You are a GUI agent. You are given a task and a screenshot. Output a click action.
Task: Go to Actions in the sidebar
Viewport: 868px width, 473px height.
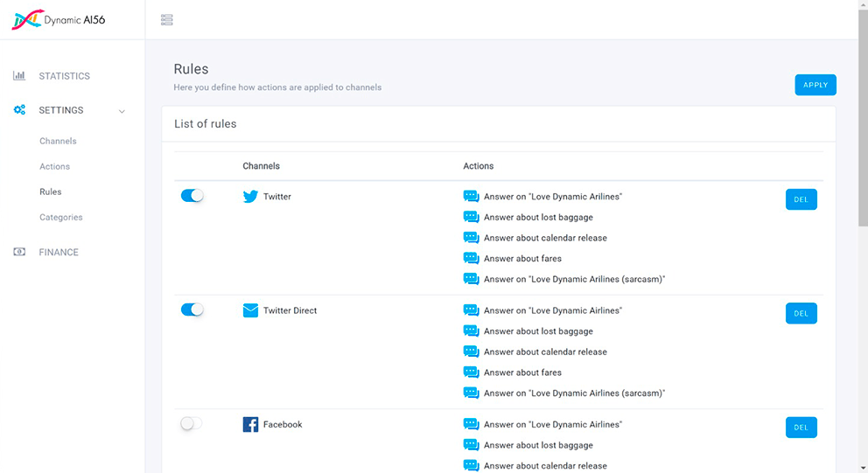(54, 166)
